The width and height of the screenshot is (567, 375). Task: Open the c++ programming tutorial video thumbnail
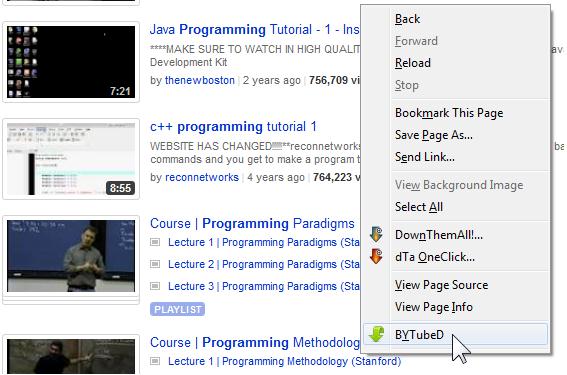tap(71, 159)
